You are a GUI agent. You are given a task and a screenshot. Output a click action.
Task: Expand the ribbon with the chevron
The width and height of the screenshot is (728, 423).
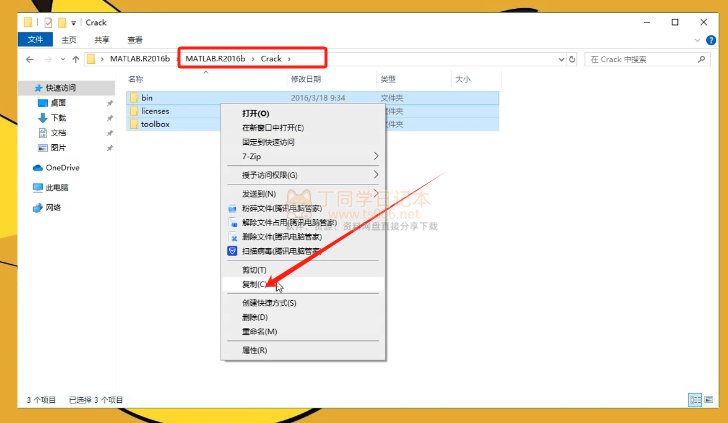point(697,40)
